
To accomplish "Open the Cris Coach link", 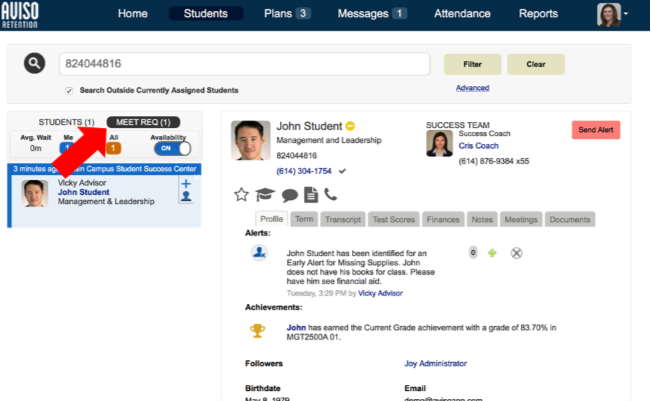I will 478,146.
